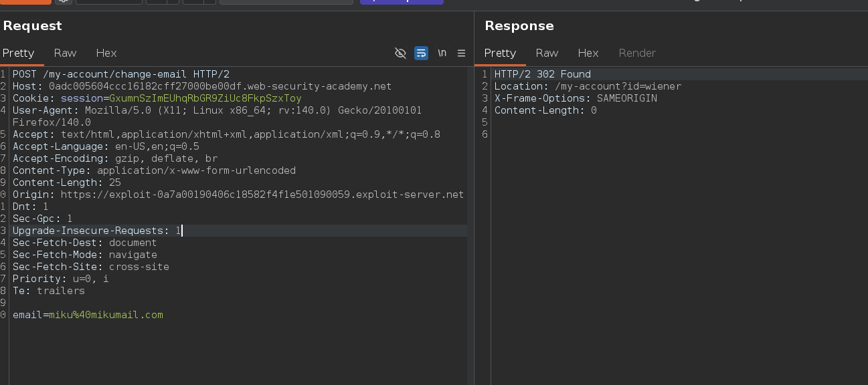Click the Request panel heading
Screen dimensions: 868x385
point(32,25)
